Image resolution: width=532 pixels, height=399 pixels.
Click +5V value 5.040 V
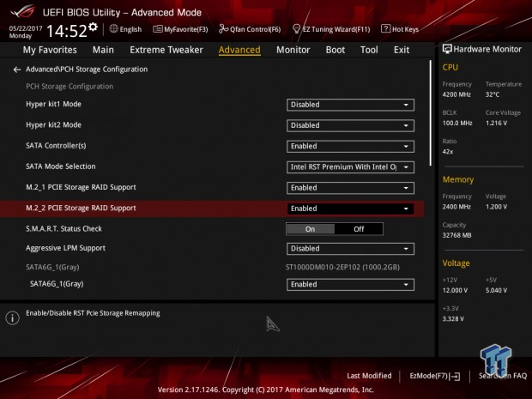[496, 290]
